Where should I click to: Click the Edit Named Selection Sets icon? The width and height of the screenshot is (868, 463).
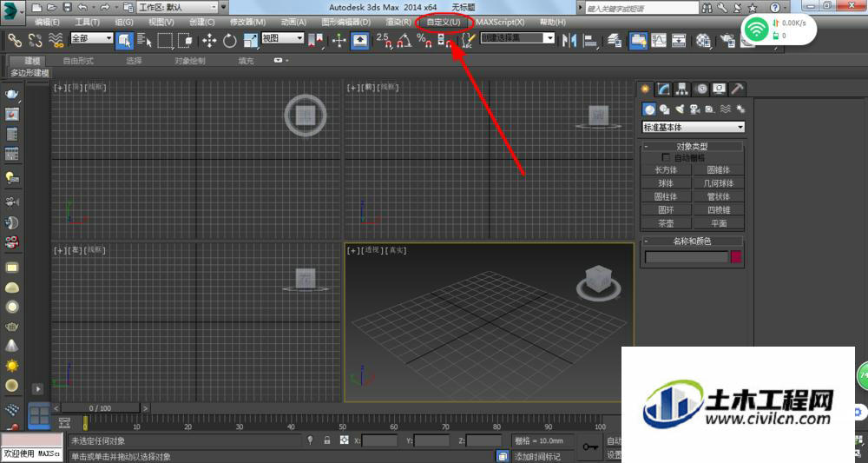[469, 41]
